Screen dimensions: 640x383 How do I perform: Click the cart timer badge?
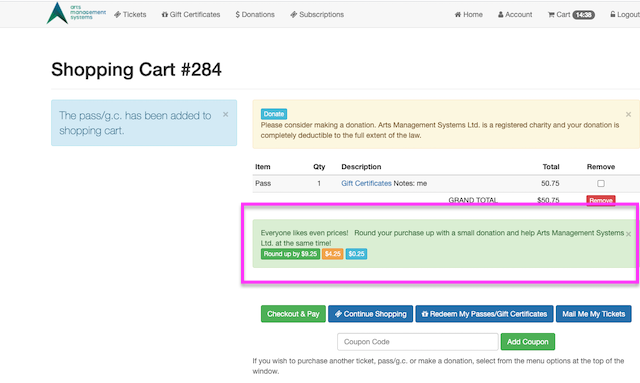pyautogui.click(x=584, y=15)
